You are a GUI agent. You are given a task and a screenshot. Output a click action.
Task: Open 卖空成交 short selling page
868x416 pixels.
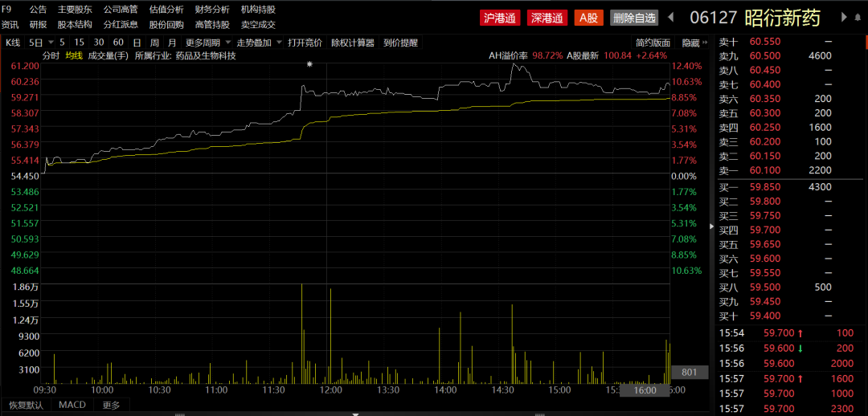(259, 24)
